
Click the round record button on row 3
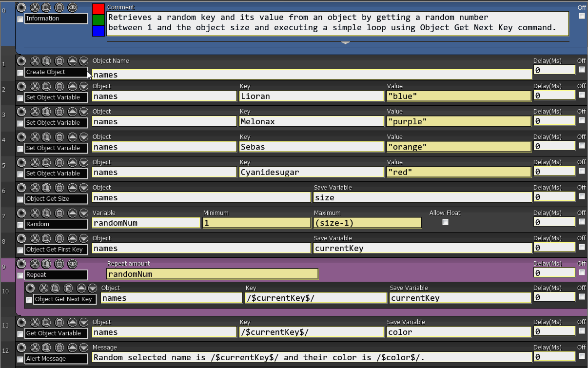[21, 112]
